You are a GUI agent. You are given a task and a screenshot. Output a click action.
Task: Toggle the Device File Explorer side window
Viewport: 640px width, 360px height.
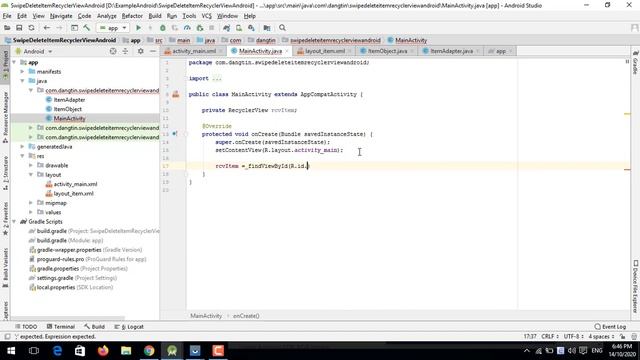[x=635, y=287]
